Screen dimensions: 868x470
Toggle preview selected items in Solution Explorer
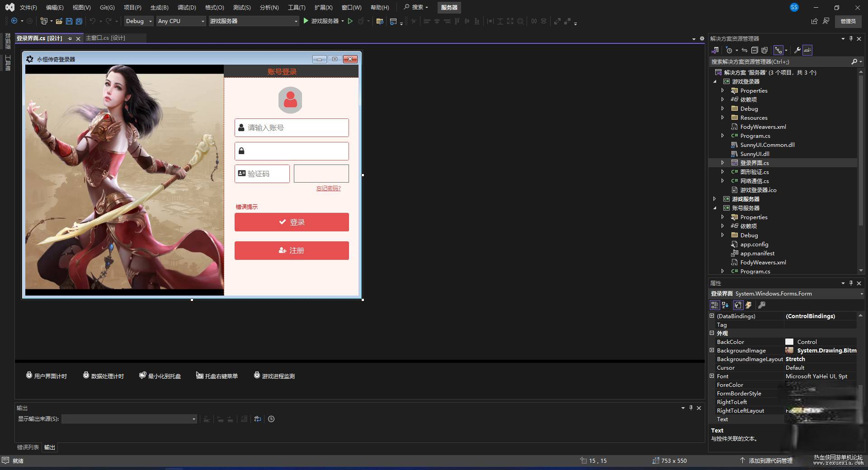[x=807, y=50]
